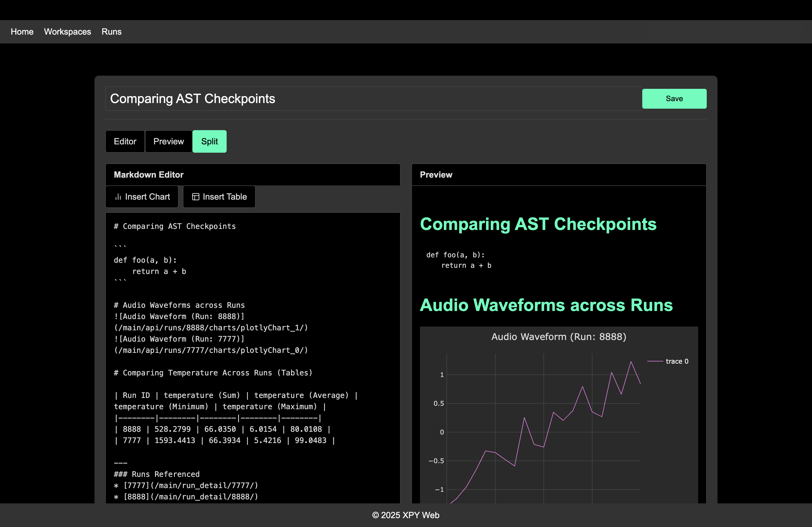Click the Insert Table button label
The width and height of the screenshot is (812, 527).
click(x=225, y=197)
